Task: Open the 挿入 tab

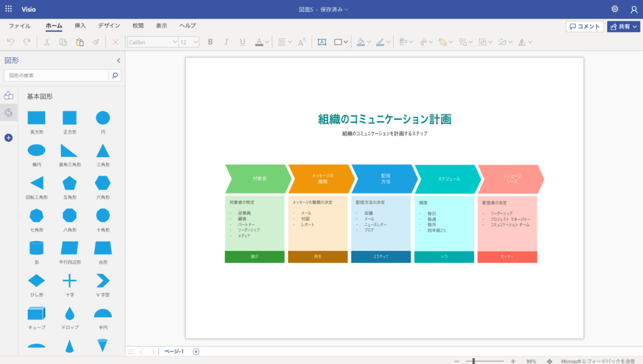Action: click(80, 26)
